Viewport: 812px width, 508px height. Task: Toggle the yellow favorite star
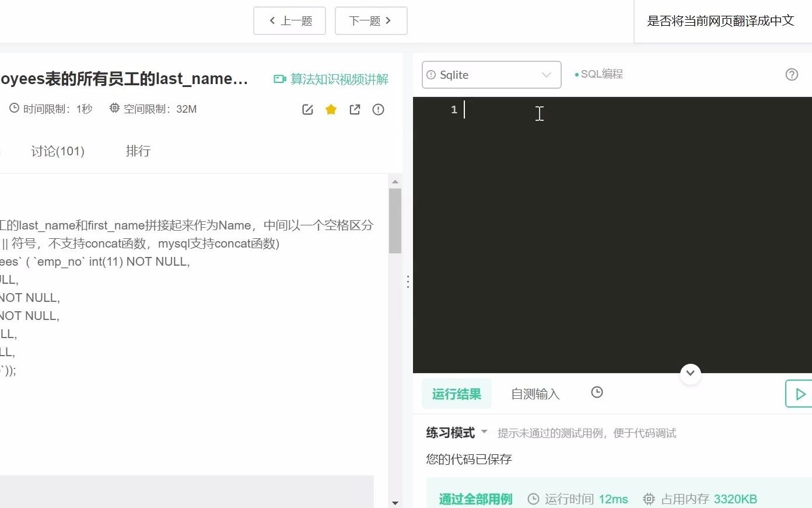click(331, 109)
